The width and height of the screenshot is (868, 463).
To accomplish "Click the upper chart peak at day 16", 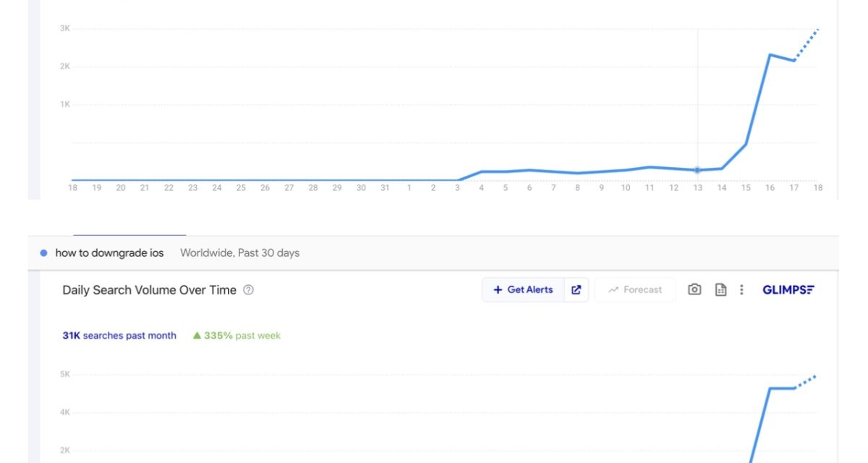I will coord(770,55).
